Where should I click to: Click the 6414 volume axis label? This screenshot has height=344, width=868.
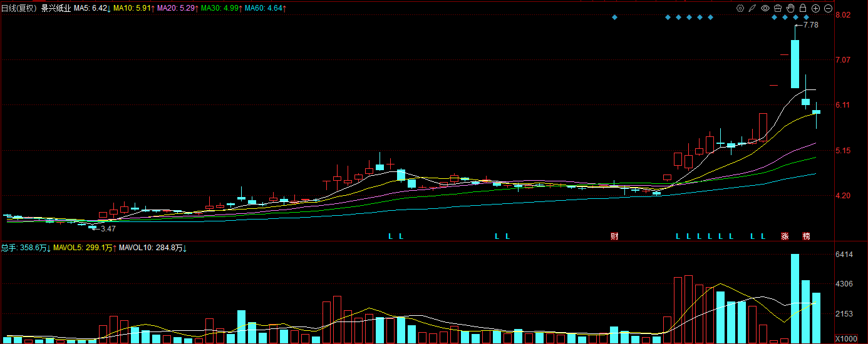point(845,255)
